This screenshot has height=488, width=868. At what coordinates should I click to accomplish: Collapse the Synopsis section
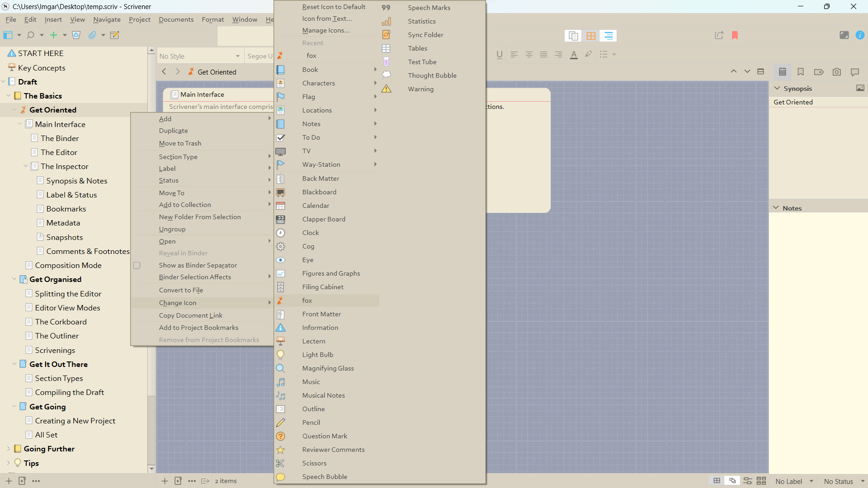click(776, 88)
